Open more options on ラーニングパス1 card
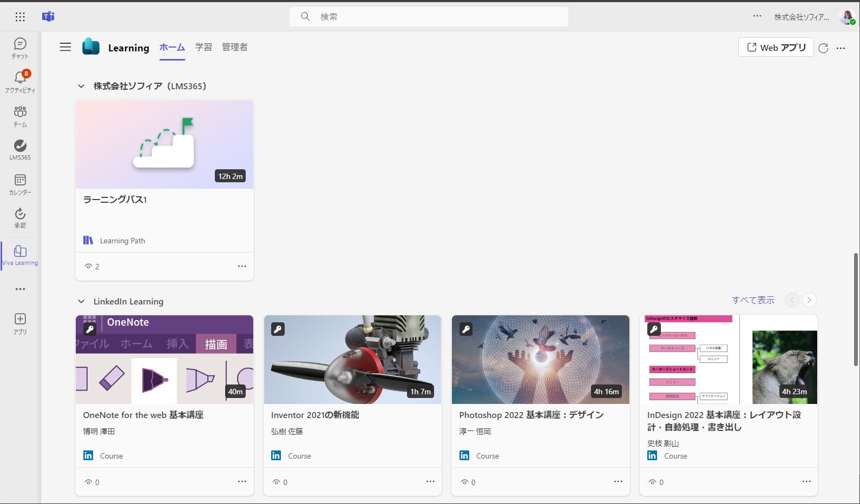860x504 pixels. point(242,266)
